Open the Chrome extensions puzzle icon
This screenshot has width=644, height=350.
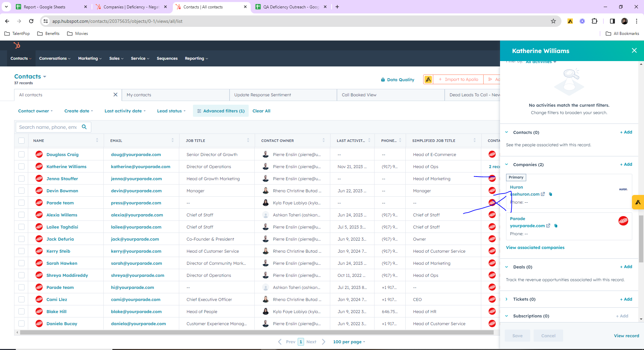pyautogui.click(x=594, y=21)
